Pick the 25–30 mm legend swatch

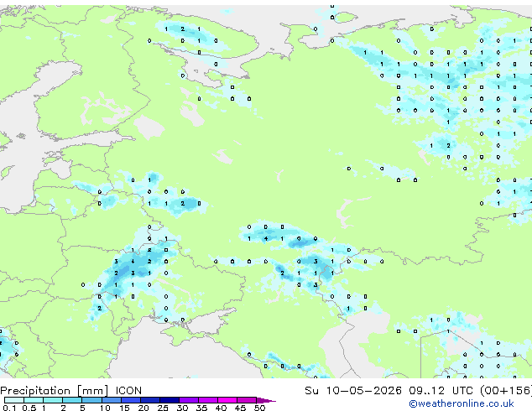tap(169, 400)
